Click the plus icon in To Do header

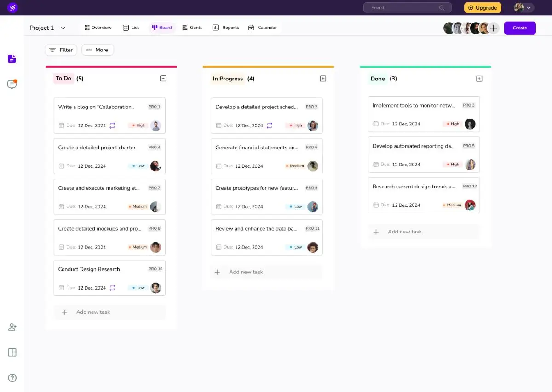click(163, 79)
